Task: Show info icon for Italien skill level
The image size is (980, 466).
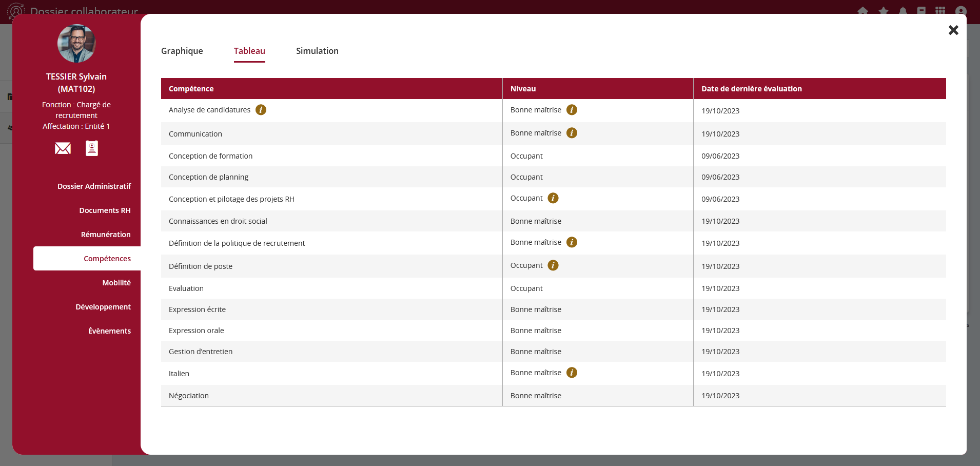Action: pyautogui.click(x=572, y=373)
